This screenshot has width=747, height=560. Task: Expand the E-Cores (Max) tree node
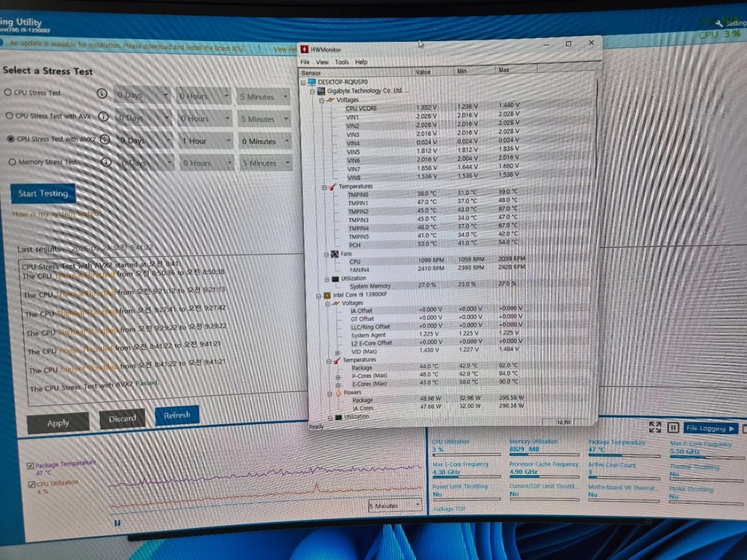coord(338,385)
